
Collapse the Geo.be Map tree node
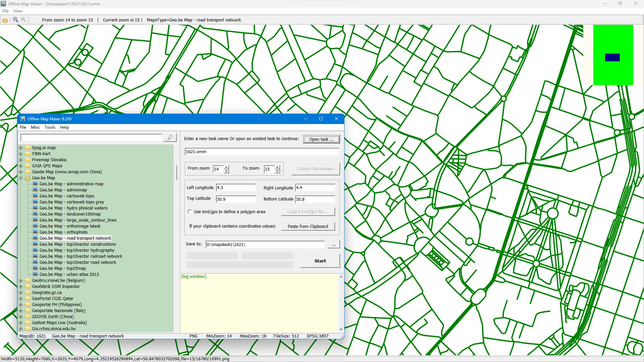[x=21, y=178]
